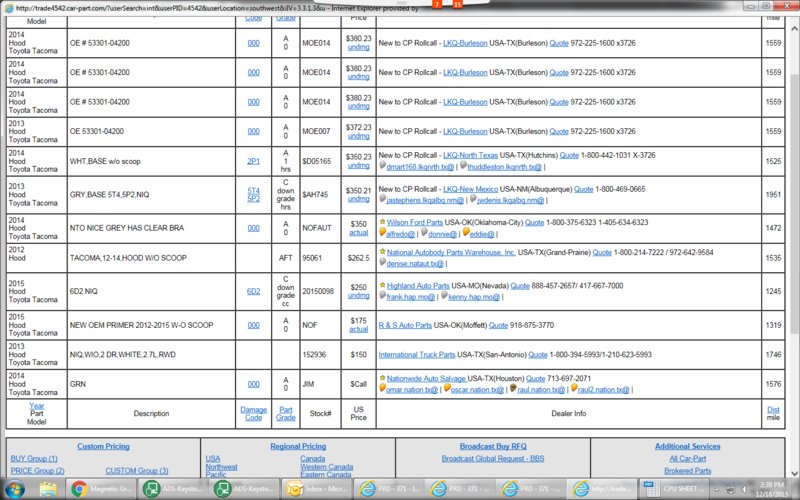Click the orange chat icon before oscar.nation.tx@
The image size is (800, 500).
coord(447,388)
